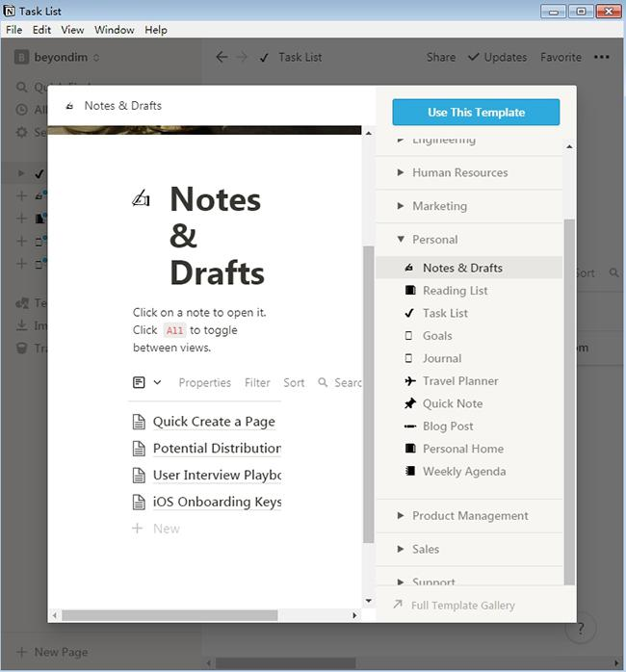Screen dimensions: 626x672
Task: Click the search magnifier icon in preview
Action: pyautogui.click(x=323, y=382)
